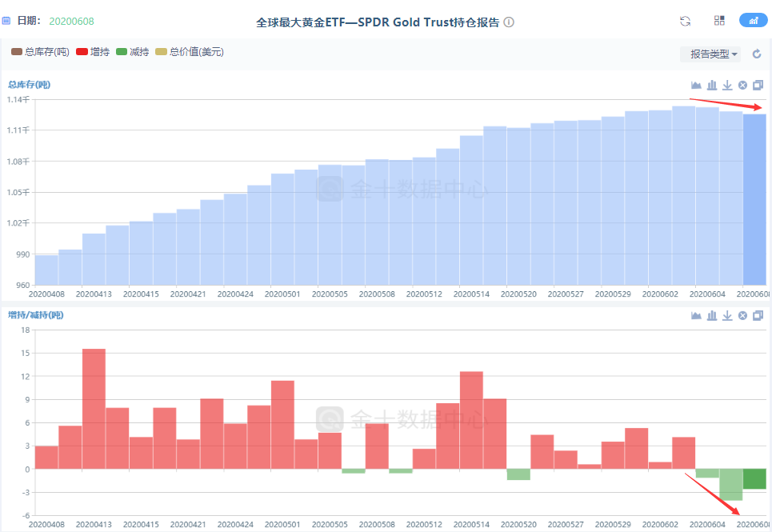Switch 增持/减持 chart to bar chart

point(712,315)
